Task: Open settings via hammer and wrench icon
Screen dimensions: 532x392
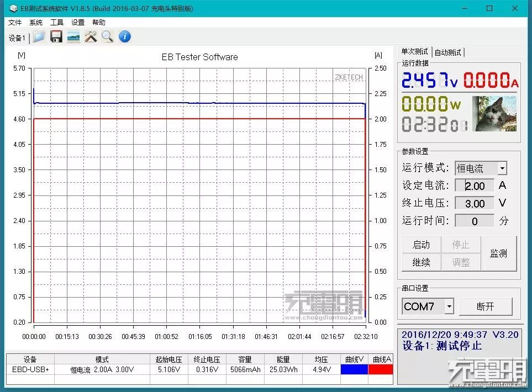Action: 91,36
